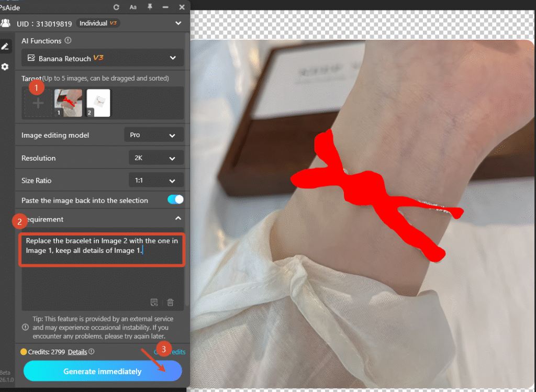
Task: Open the Size Ratio 1:1 dropdown
Action: [x=156, y=180]
